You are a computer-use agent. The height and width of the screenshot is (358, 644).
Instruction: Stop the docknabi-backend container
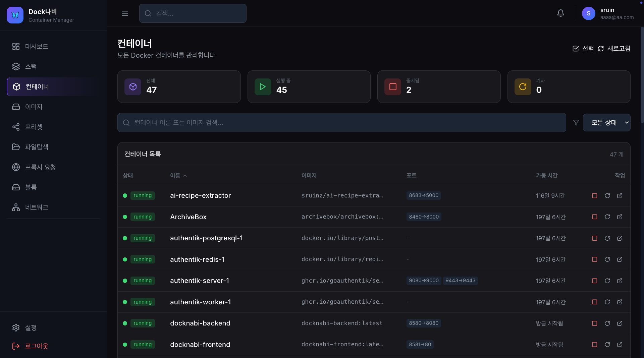coord(594,323)
